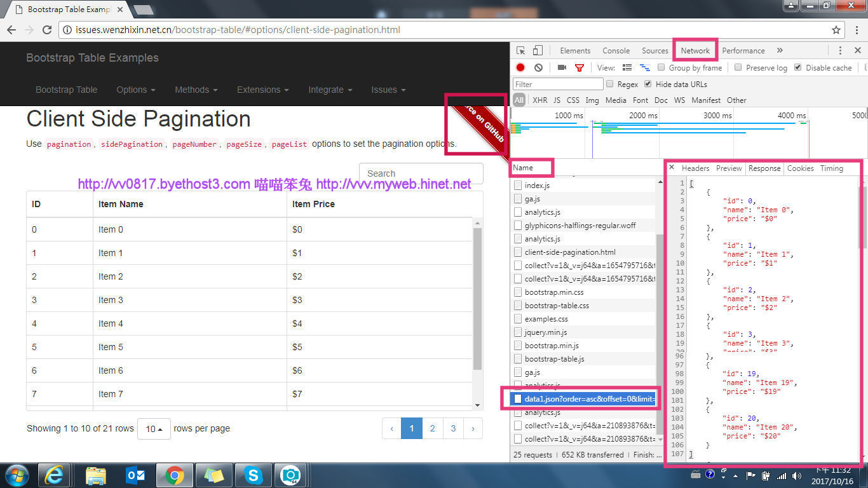Enable the Group by frame checkbox
Screen dimensions: 868x488
coord(661,67)
